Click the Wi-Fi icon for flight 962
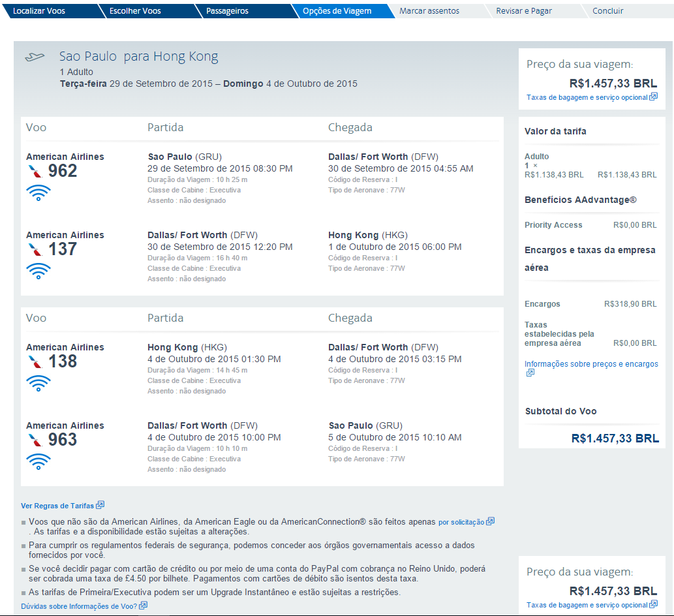 38,192
